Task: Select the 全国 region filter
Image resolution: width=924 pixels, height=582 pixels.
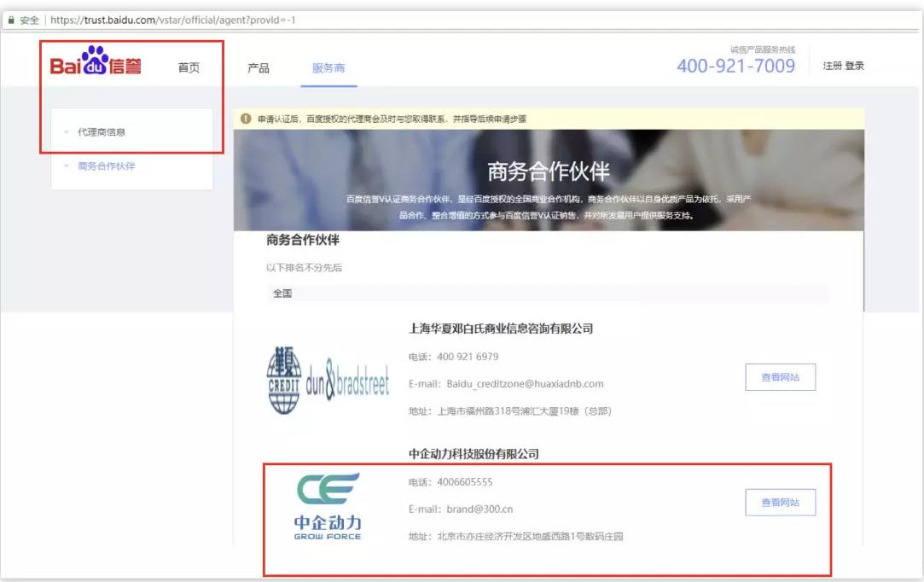Action: pyautogui.click(x=282, y=294)
